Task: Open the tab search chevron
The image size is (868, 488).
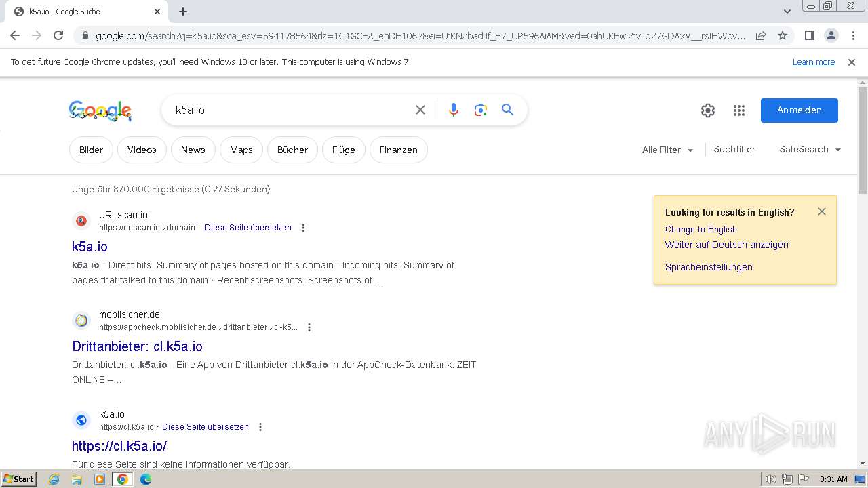Action: 787,12
